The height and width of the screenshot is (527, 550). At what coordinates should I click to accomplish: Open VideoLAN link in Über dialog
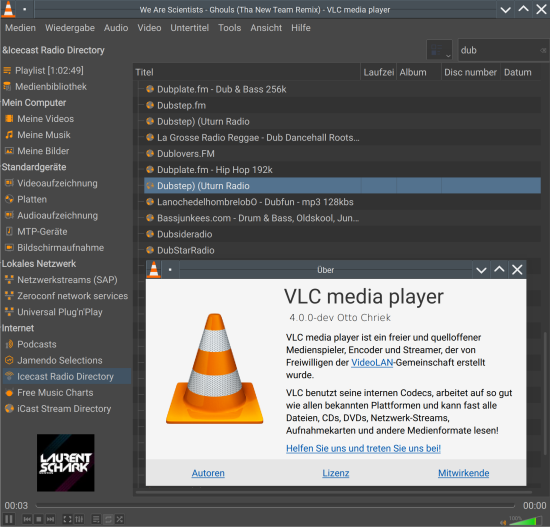click(x=372, y=363)
